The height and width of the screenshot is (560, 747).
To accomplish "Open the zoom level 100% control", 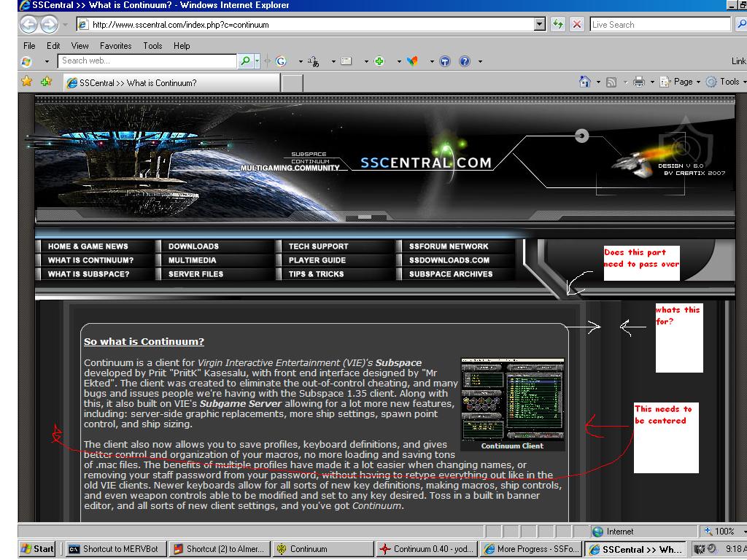I will click(724, 532).
